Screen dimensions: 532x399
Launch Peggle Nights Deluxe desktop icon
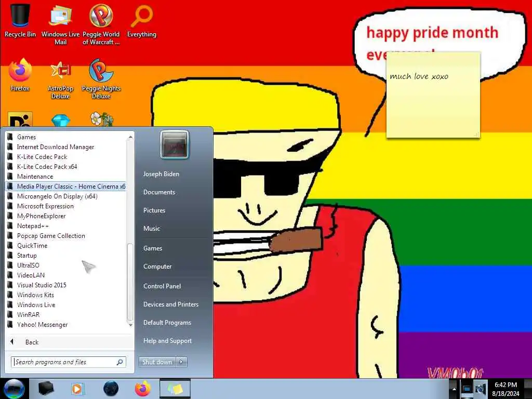(x=101, y=78)
